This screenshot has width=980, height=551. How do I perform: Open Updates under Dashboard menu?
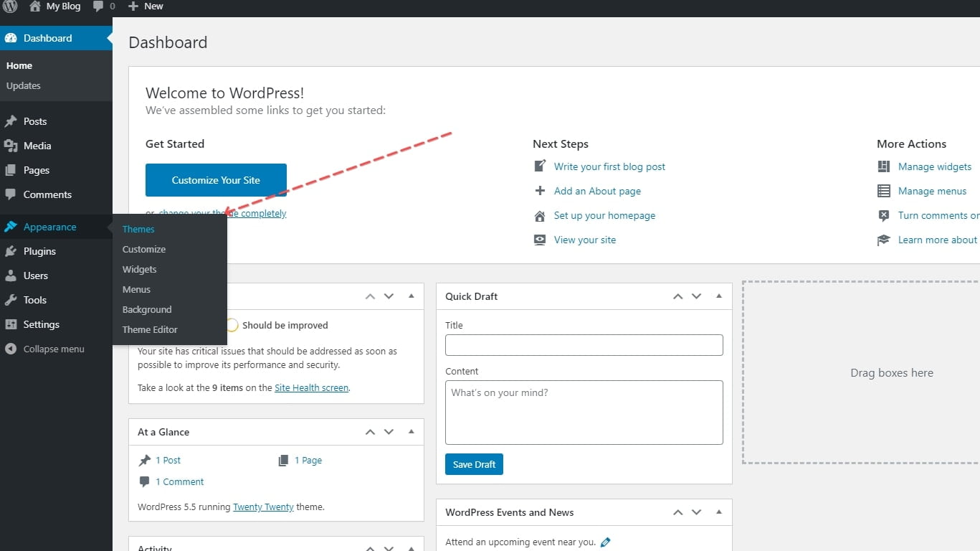[24, 85]
